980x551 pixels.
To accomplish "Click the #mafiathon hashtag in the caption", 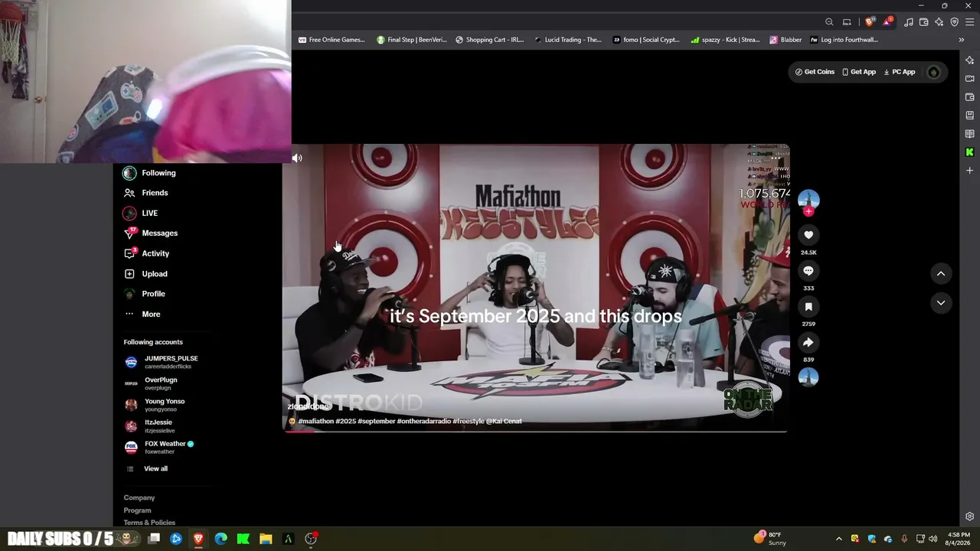I will tap(316, 422).
